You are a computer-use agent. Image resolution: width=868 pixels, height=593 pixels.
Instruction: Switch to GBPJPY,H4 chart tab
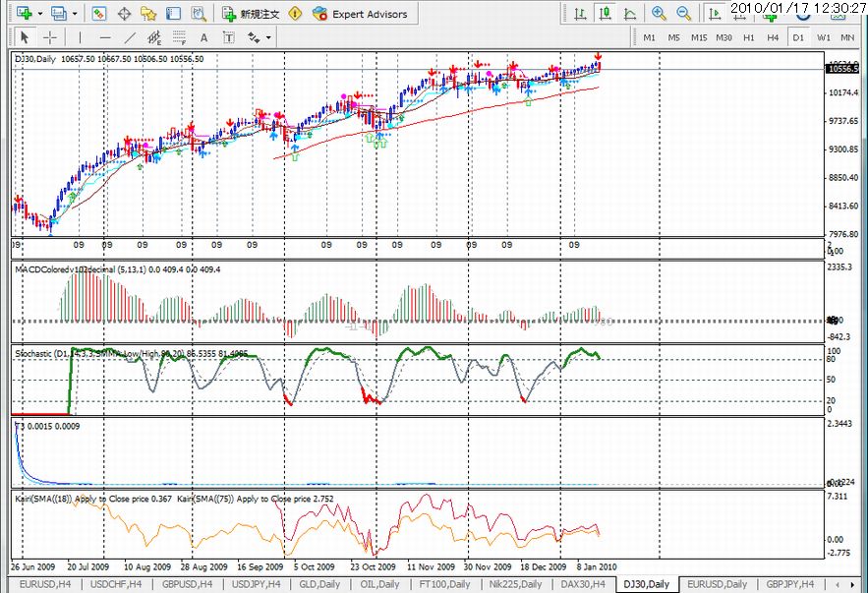tap(790, 584)
